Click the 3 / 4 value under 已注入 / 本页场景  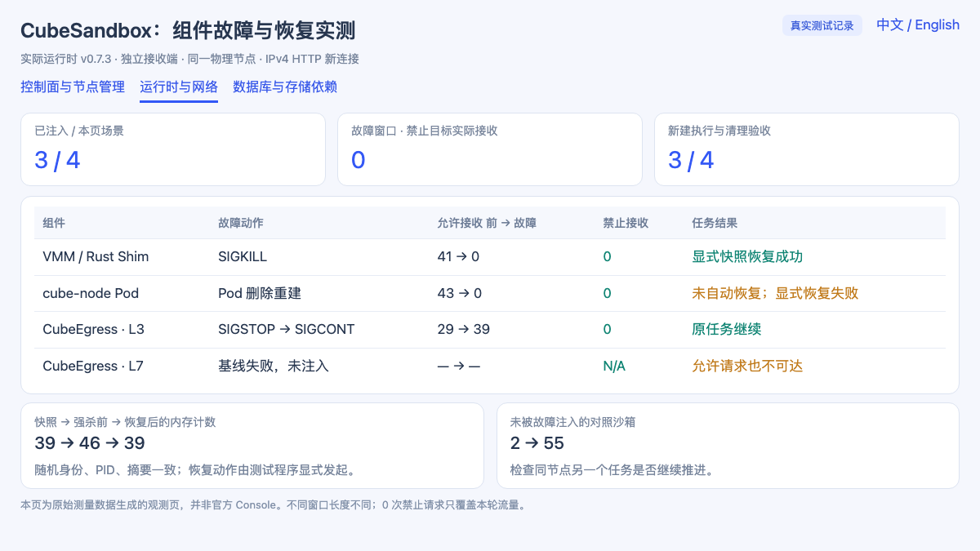[x=57, y=160]
